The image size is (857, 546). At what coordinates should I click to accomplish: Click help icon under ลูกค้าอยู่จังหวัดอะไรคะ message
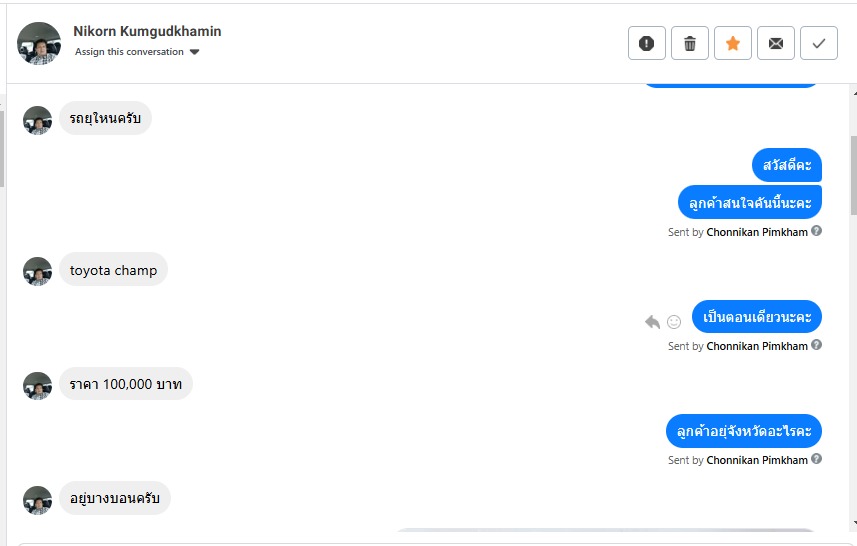817,459
